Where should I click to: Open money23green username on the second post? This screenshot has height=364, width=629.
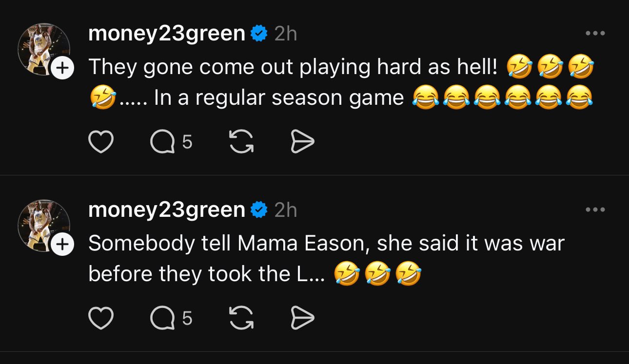(167, 210)
